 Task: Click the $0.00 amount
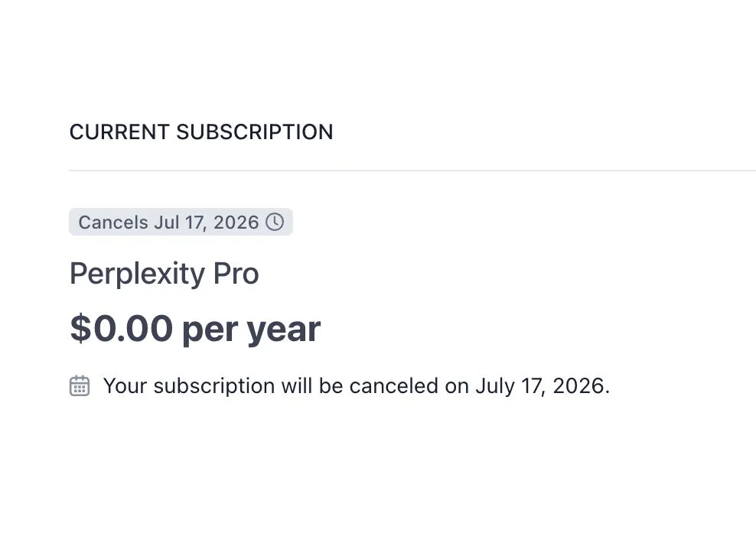click(x=121, y=329)
